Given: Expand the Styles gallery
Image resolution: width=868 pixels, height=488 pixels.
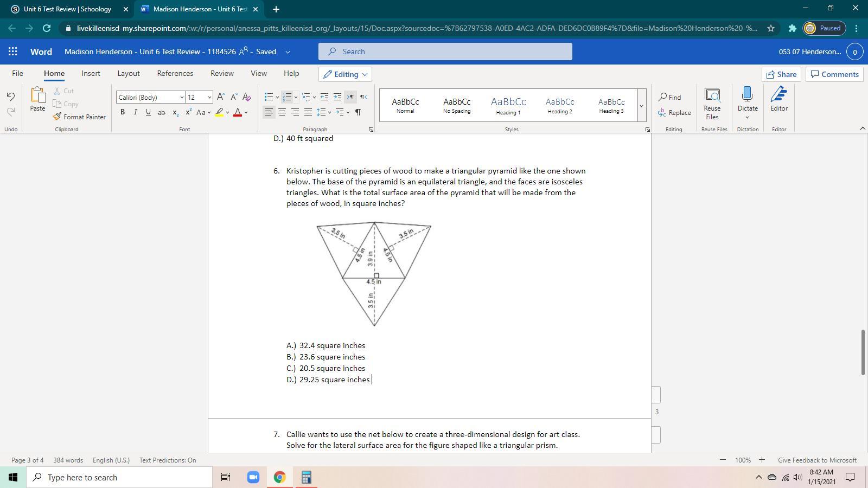Looking at the screenshot, I should click(x=641, y=105).
